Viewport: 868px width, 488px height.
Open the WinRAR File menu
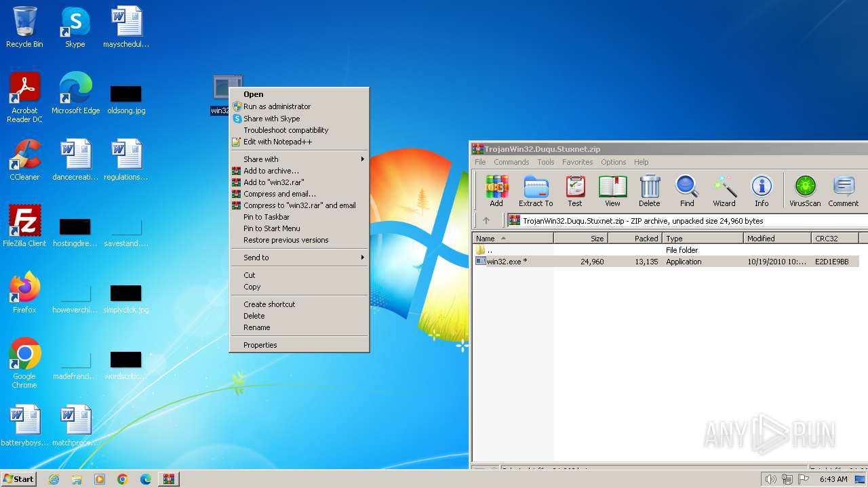tap(480, 162)
